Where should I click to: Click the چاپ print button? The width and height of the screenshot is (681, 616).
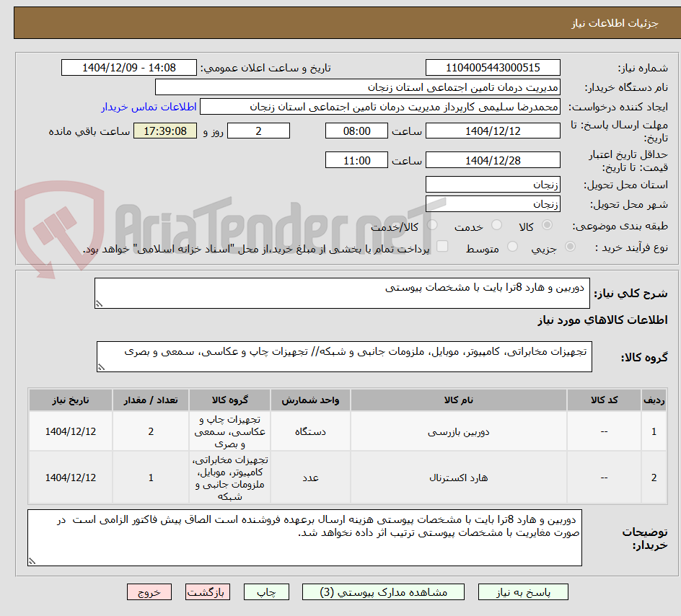(266, 592)
